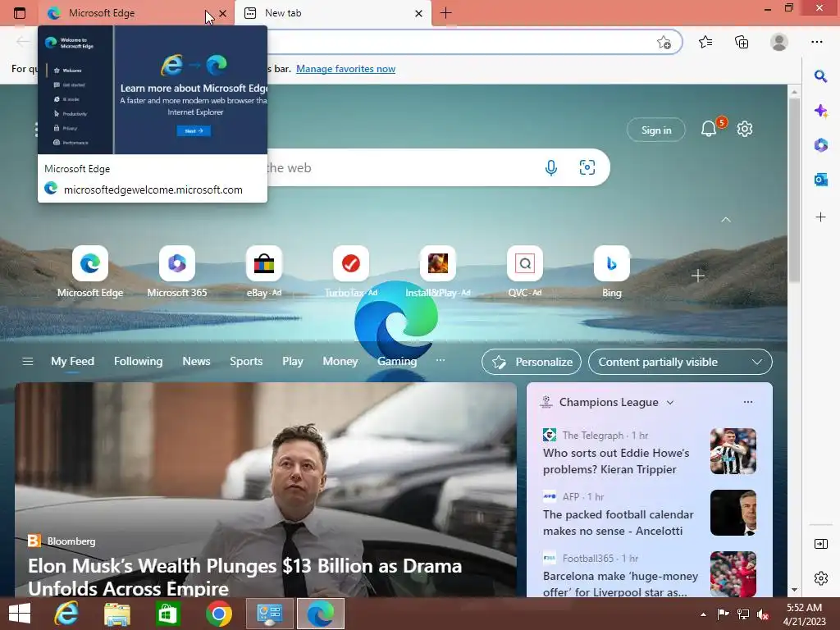
Task: Launch Google Chrome from taskbar
Action: click(218, 614)
